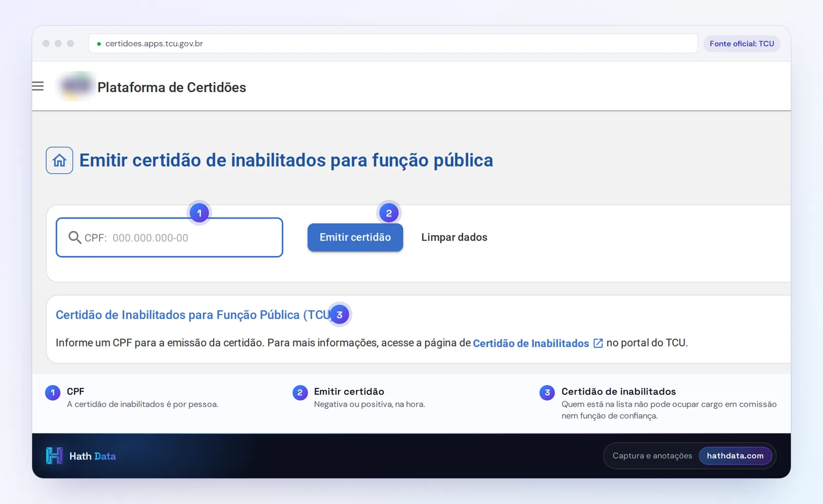Click the Hath Data logo icon
Viewport: 823px width, 504px height.
pos(55,456)
